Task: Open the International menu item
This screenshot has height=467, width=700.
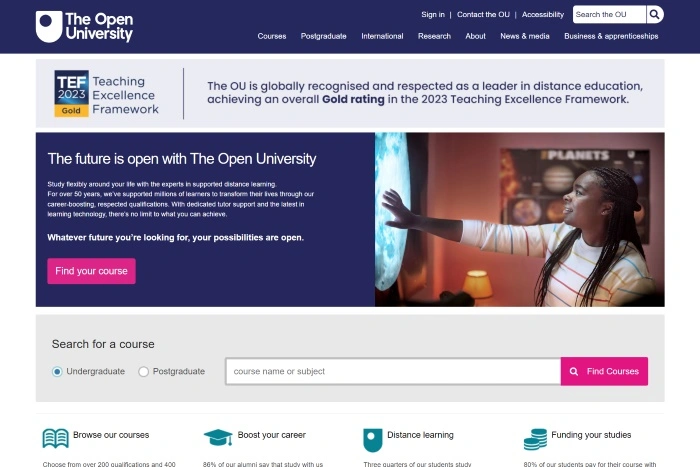Action: (x=382, y=36)
